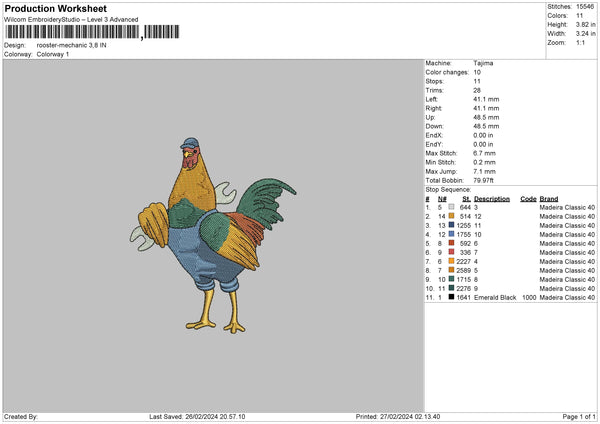Select the gold swatch beside stitch count 514
600x424 pixels.
(x=452, y=216)
